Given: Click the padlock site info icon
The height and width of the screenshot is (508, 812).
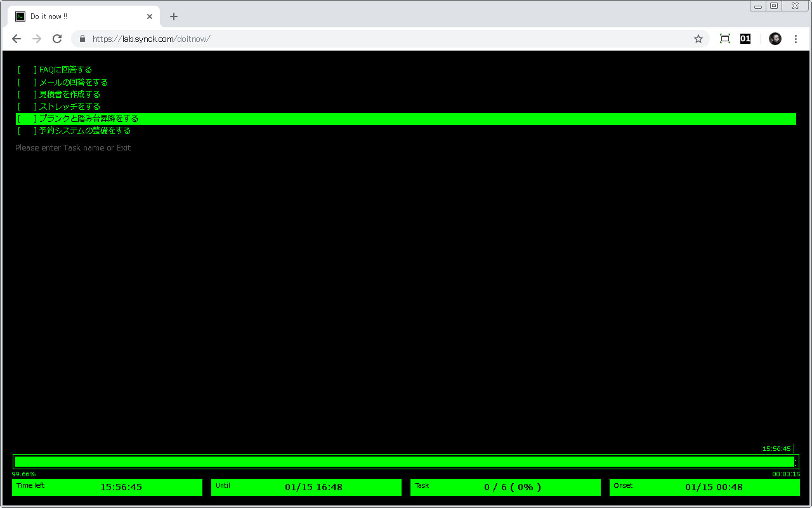Looking at the screenshot, I should tap(82, 39).
